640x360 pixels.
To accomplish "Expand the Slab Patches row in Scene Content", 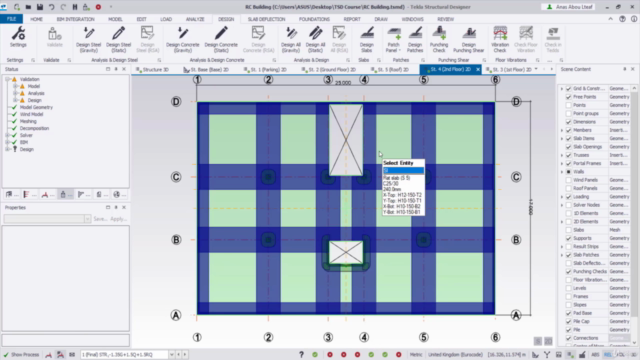I will pyautogui.click(x=562, y=255).
